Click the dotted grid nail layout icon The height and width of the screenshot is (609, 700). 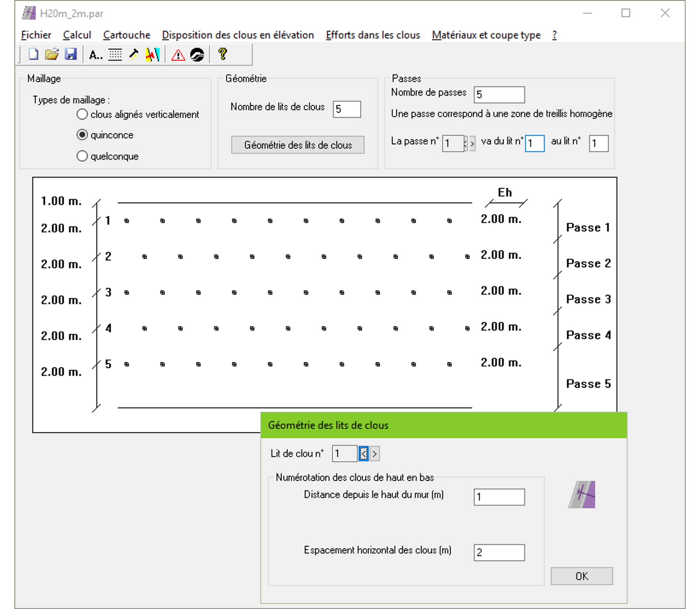click(115, 55)
